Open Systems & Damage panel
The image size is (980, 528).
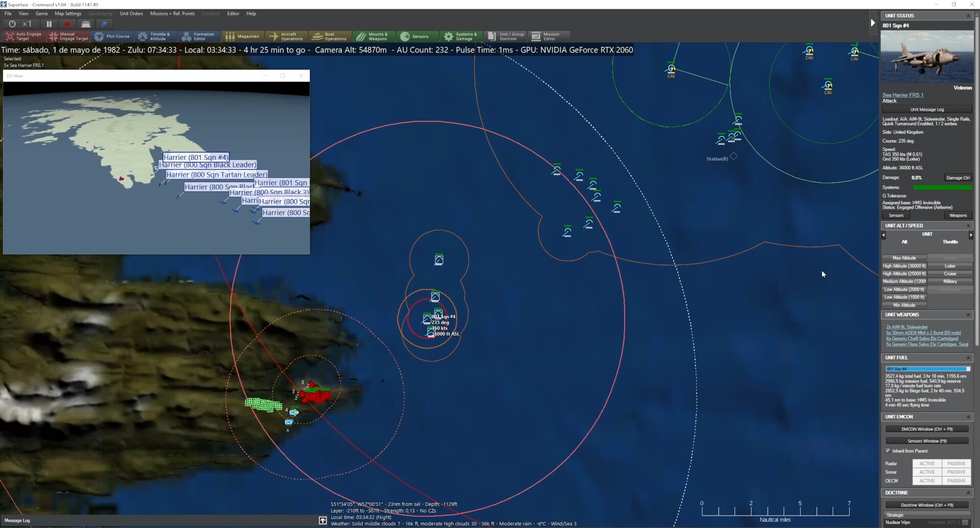point(461,36)
